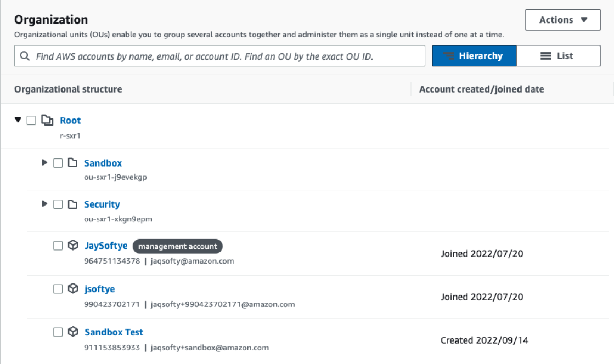The height and width of the screenshot is (364, 614).
Task: Click the Sandbox OU folder icon
Action: click(x=72, y=162)
